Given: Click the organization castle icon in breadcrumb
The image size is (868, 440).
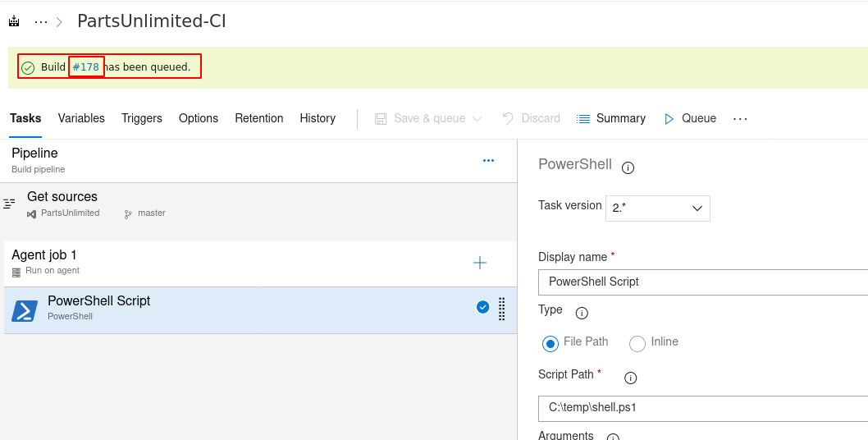Looking at the screenshot, I should pos(14,22).
